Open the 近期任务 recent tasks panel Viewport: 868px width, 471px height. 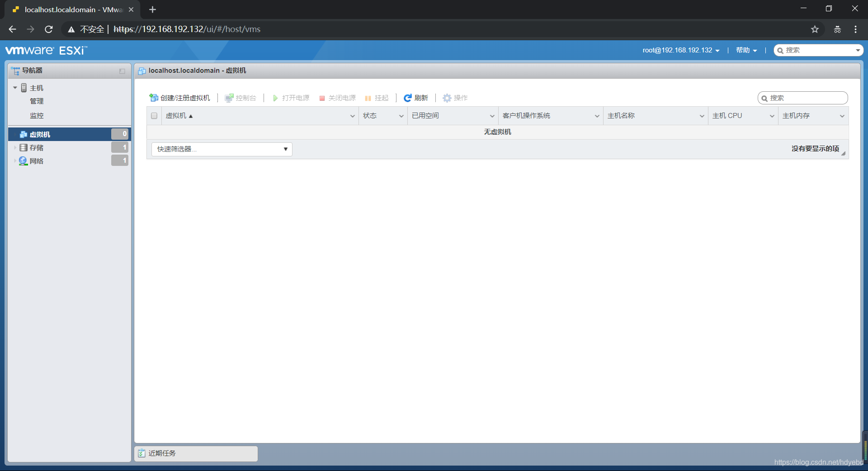point(196,453)
